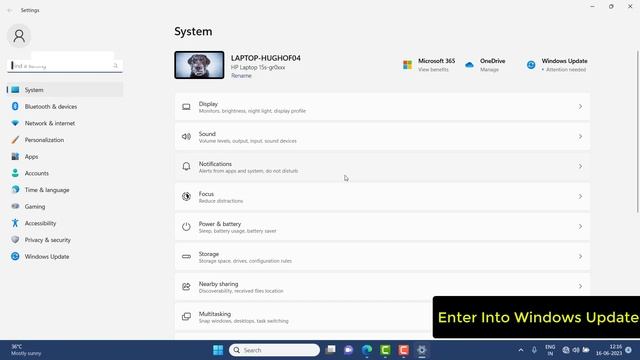Open the Teams chat taskbar icon
This screenshot has width=640, height=360.
(349, 350)
